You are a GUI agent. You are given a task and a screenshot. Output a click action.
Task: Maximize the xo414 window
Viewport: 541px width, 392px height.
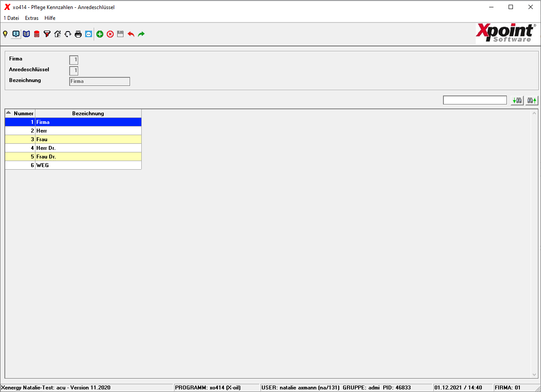pos(511,7)
